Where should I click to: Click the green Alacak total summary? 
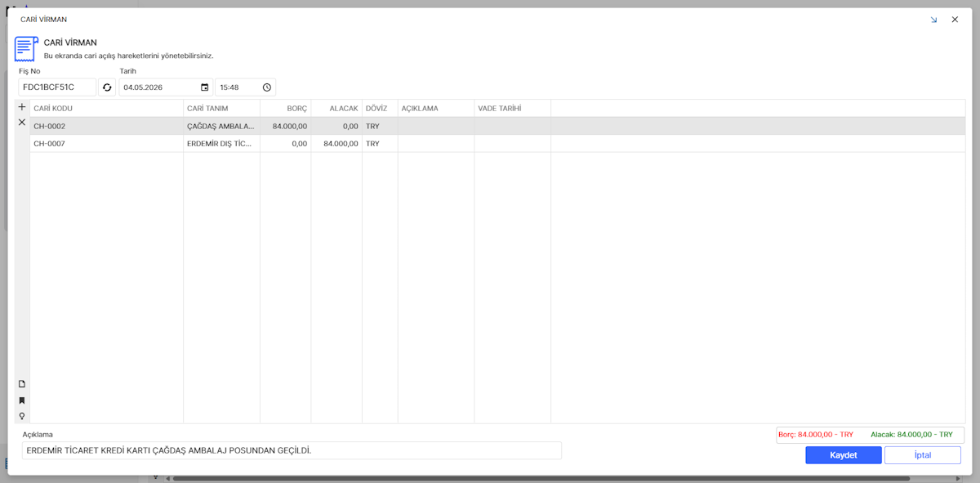point(911,435)
